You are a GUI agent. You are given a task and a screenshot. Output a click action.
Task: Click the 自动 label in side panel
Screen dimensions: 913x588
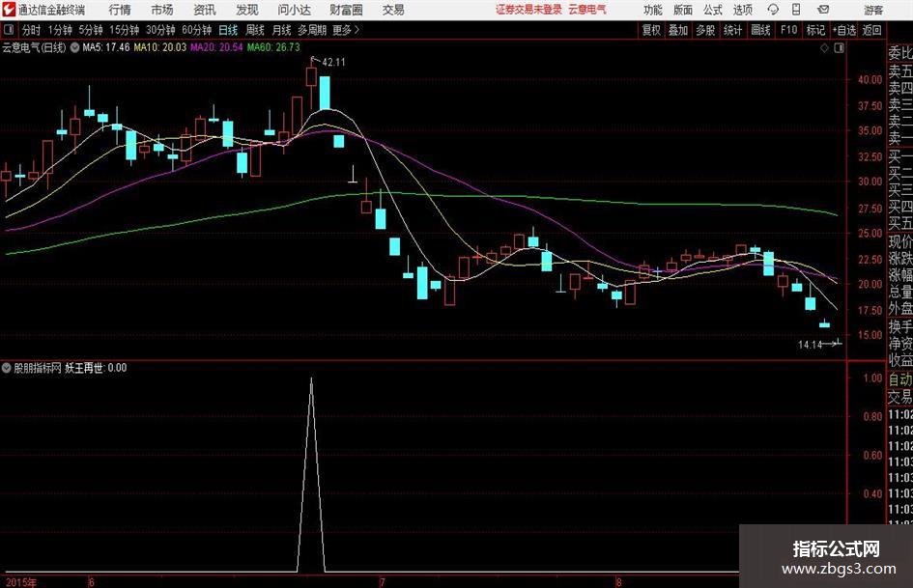900,379
